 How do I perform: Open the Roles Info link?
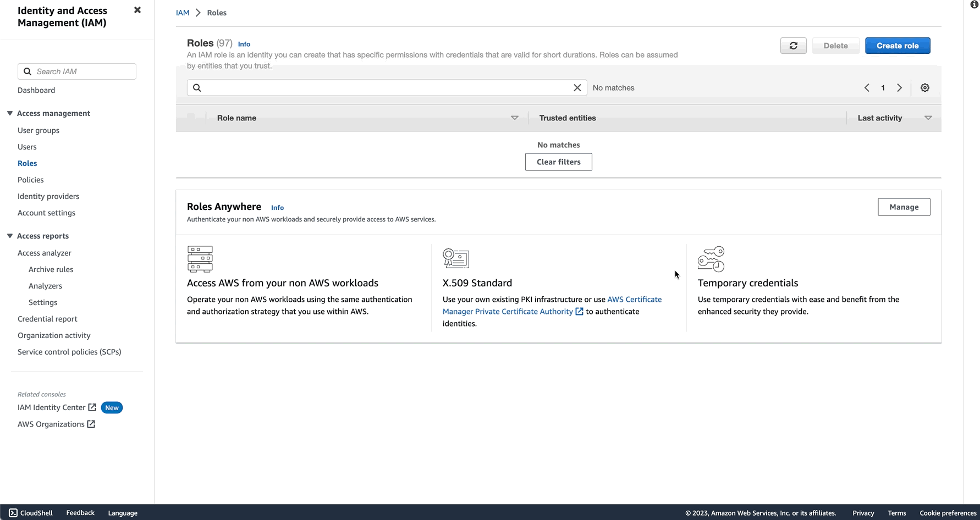pos(244,44)
